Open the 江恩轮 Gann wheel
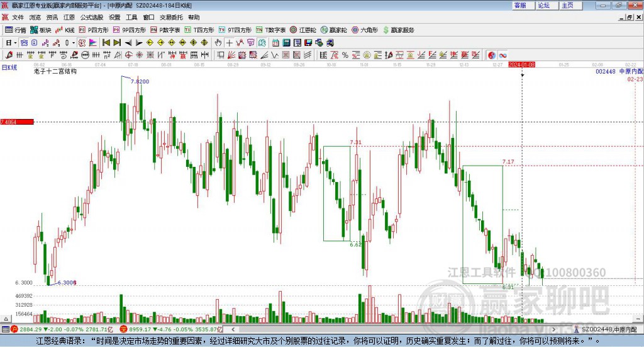This screenshot has width=644, height=347. 303,30
